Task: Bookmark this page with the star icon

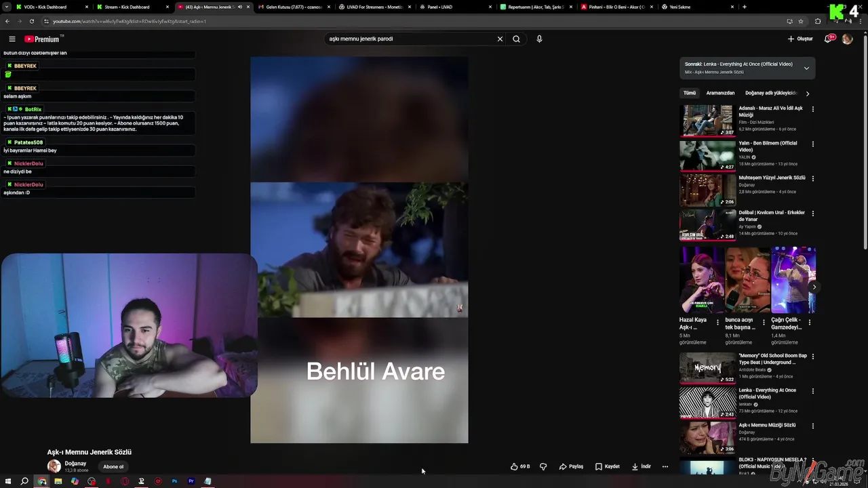Action: 801,21
